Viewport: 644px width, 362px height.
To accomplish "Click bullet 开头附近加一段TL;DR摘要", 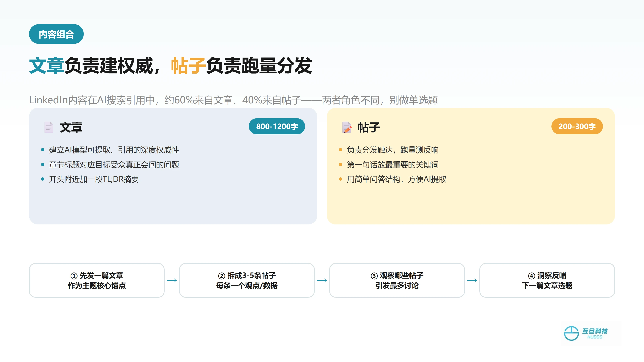I will pos(94,179).
